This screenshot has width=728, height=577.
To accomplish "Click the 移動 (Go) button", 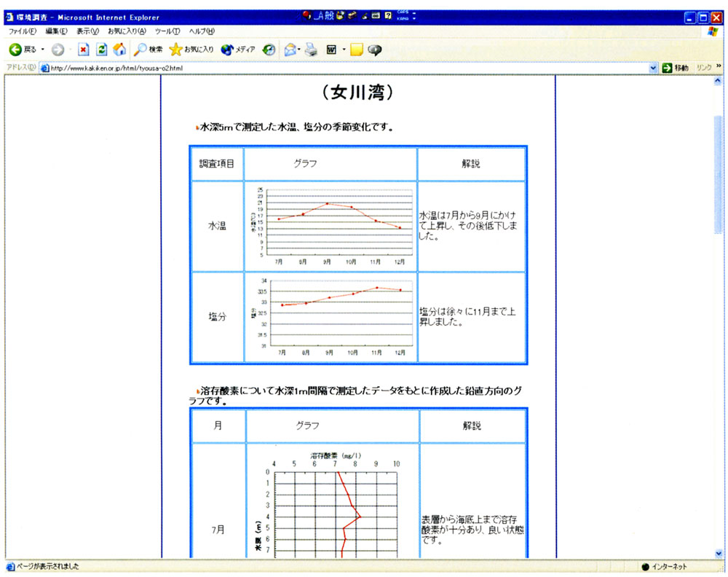I will pyautogui.click(x=676, y=68).
